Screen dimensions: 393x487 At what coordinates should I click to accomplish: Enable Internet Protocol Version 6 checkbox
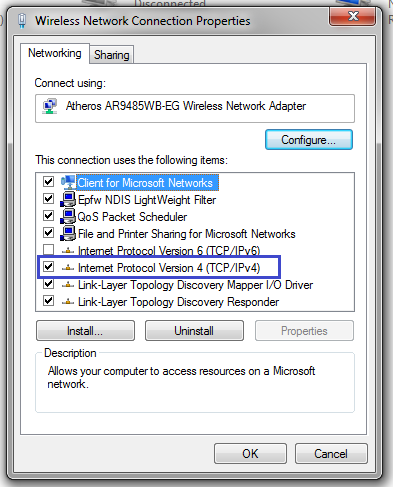pyautogui.click(x=48, y=250)
